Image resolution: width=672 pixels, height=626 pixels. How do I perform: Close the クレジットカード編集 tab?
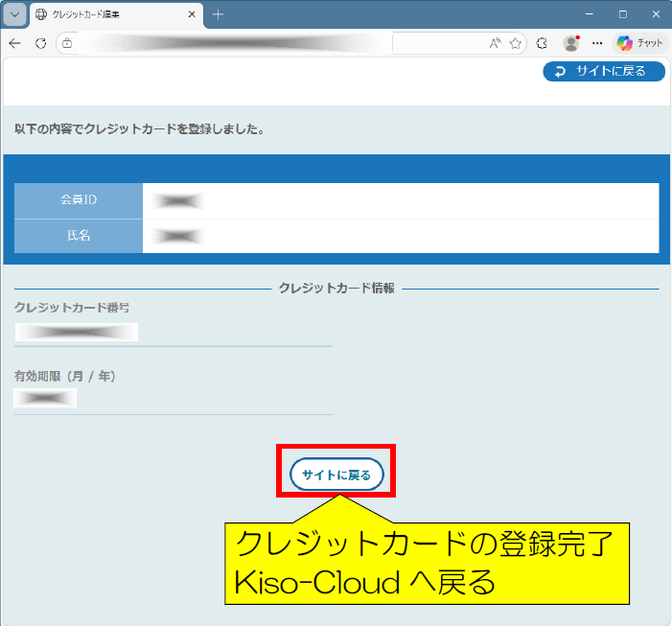click(x=192, y=14)
